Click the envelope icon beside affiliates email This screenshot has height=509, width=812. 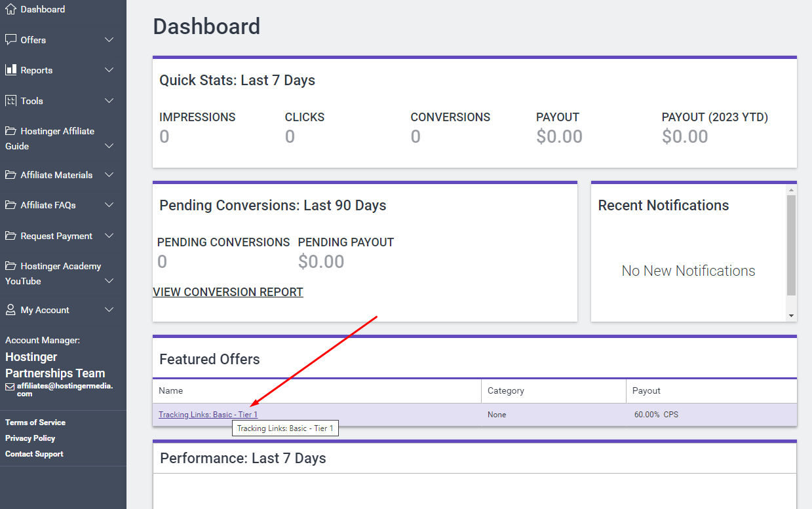pyautogui.click(x=10, y=386)
